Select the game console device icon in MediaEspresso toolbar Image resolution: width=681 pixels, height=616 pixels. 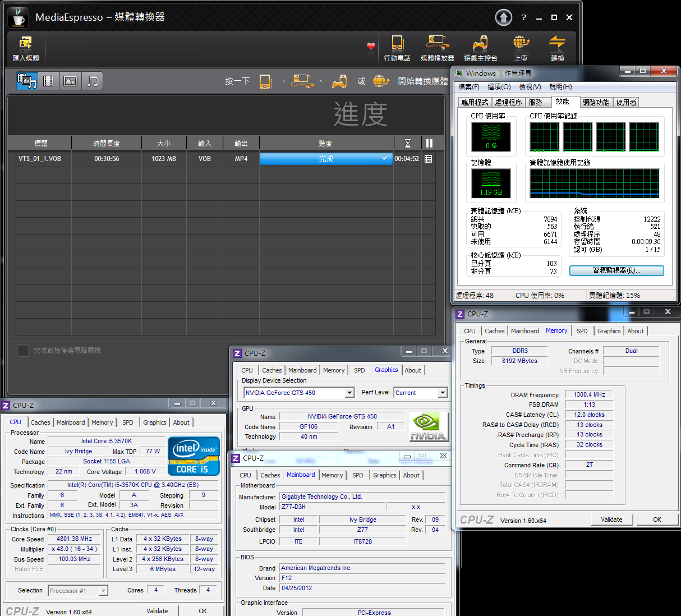480,48
